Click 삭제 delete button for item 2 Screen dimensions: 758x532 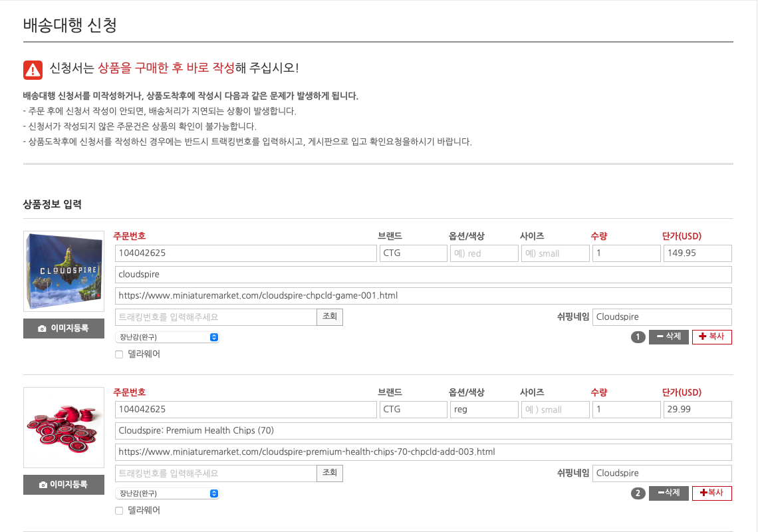pyautogui.click(x=668, y=493)
